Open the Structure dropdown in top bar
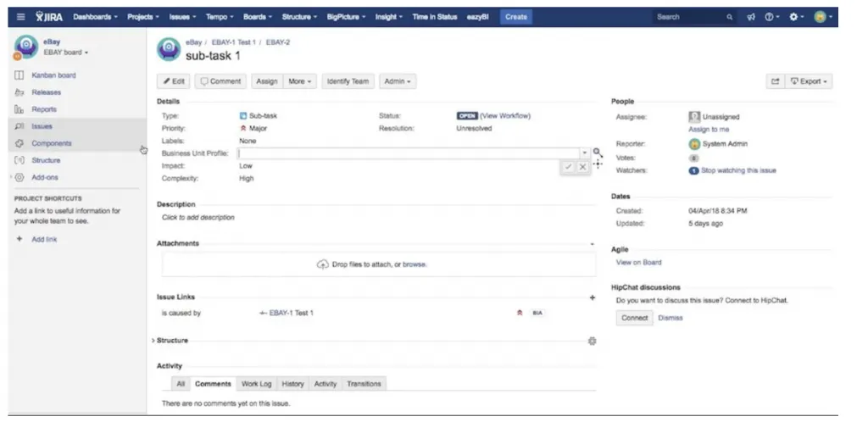Viewport: 868px width, 433px height. (x=299, y=17)
